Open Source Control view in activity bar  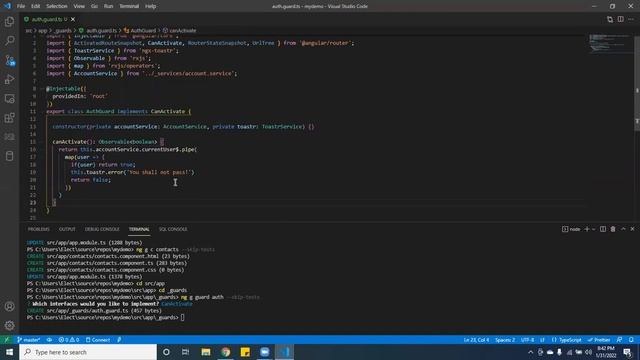9,60
